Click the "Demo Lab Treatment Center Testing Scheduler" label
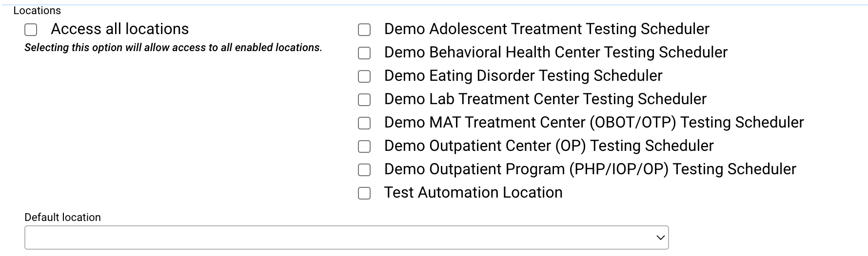The image size is (868, 256). [545, 99]
